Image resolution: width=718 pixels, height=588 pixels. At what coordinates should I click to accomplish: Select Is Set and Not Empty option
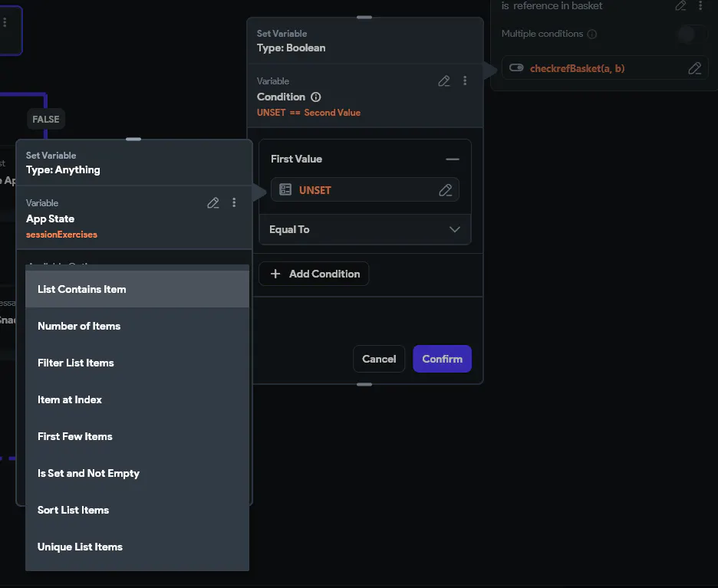pyautogui.click(x=137, y=474)
